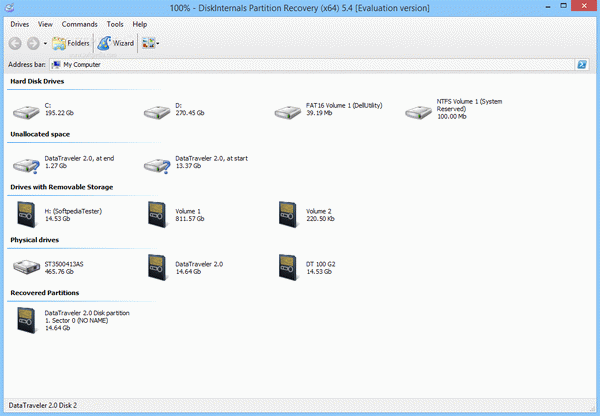Select the C: hard disk icon
The height and width of the screenshot is (416, 600).
pyautogui.click(x=26, y=112)
